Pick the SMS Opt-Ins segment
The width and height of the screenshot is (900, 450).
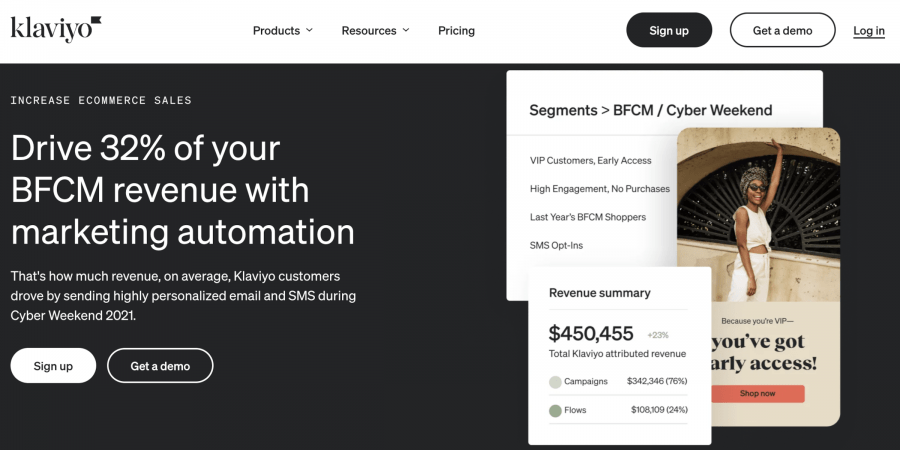point(556,245)
